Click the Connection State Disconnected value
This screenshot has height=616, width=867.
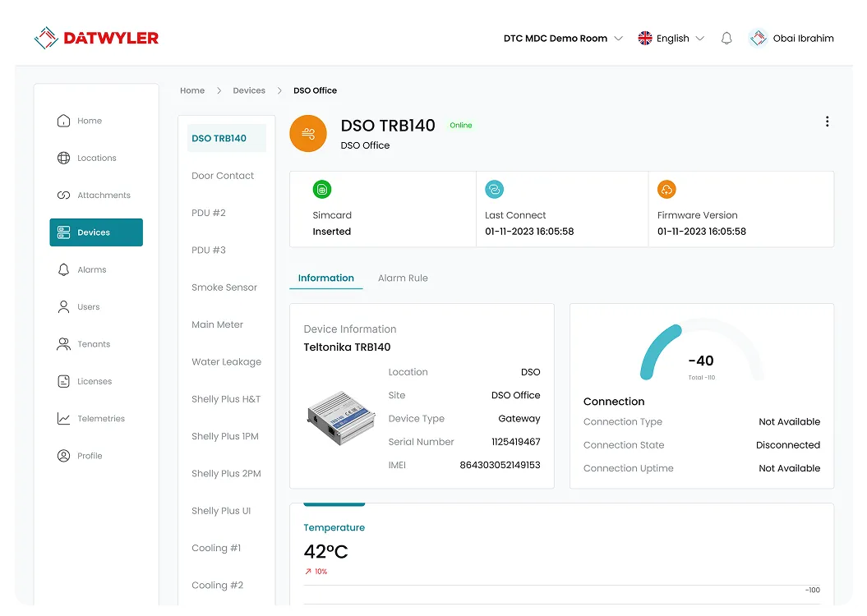788,445
